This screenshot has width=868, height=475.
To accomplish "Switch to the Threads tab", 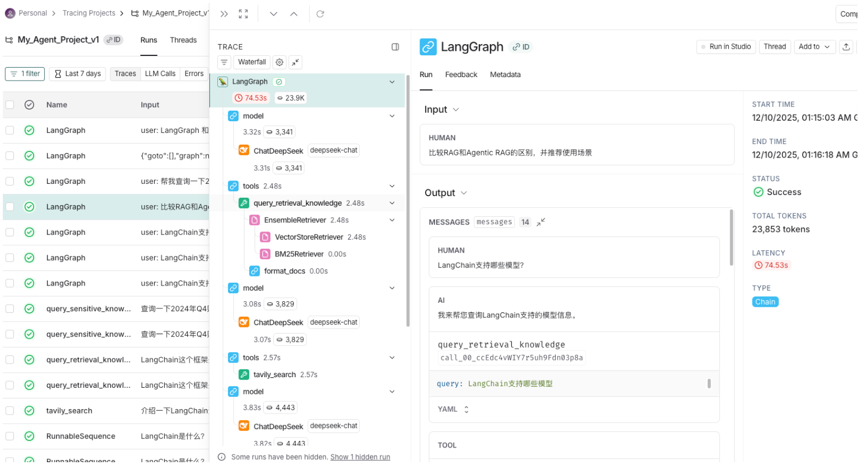I will pyautogui.click(x=183, y=40).
